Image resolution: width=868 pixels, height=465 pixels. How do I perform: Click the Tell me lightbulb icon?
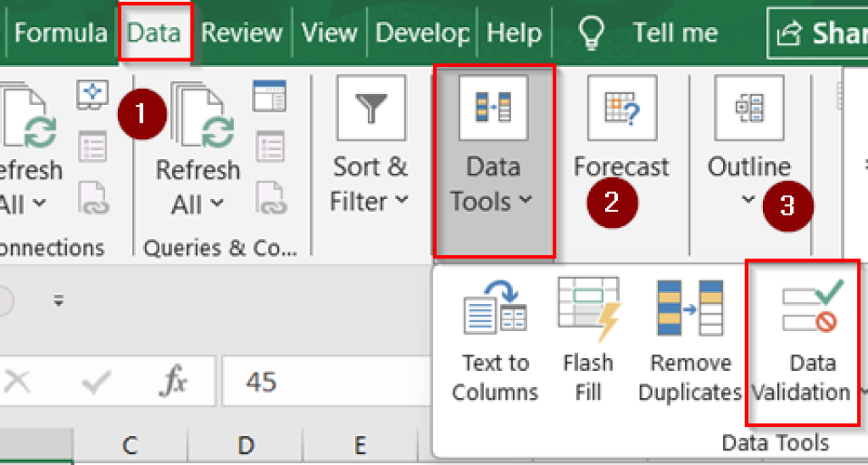(x=590, y=33)
